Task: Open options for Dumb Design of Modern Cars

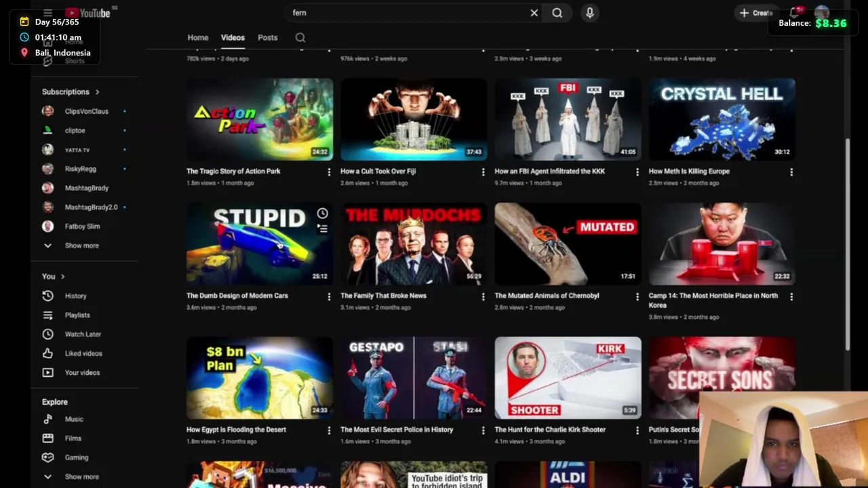Action: click(329, 297)
